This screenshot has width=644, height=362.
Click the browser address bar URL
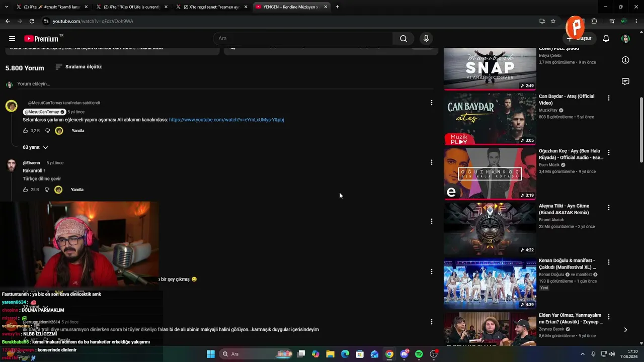pos(93,21)
